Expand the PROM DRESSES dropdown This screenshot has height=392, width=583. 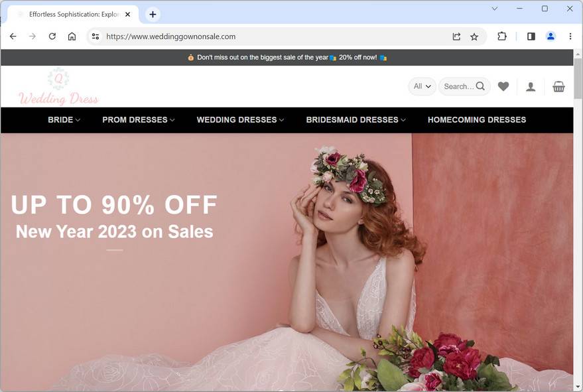(139, 120)
